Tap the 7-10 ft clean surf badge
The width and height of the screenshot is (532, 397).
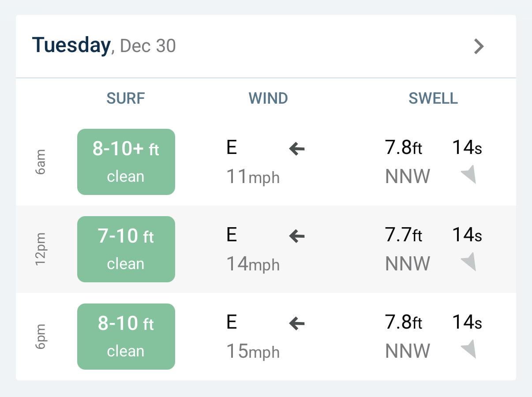[126, 249]
